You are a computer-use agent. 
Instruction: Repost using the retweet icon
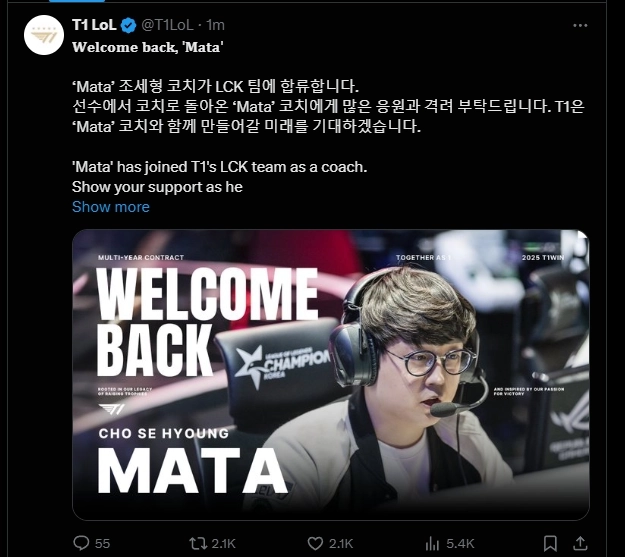[x=198, y=543]
